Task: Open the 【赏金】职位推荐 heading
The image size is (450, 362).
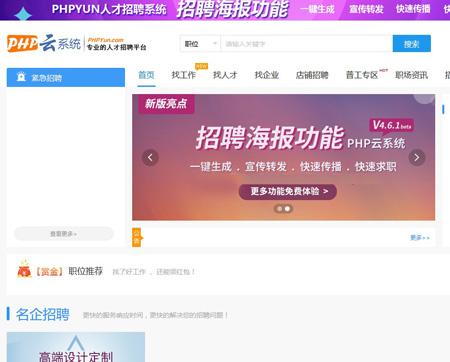Action: [69, 271]
